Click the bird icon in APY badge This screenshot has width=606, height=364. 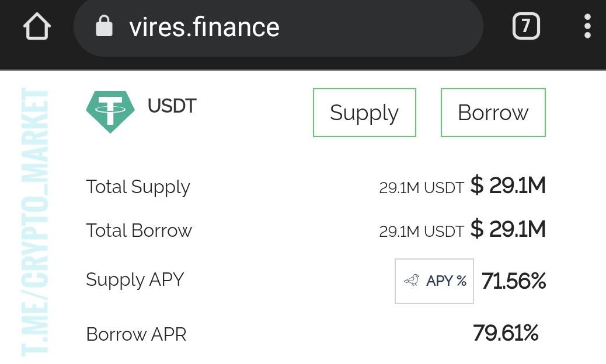click(412, 281)
